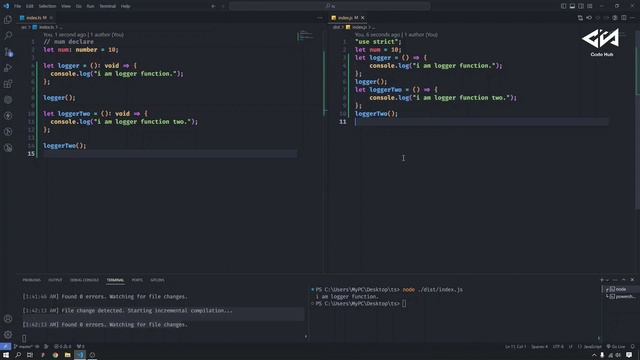Click the Spaces: 4 indentation status entry
Image resolution: width=640 pixels, height=360 pixels.
point(539,347)
